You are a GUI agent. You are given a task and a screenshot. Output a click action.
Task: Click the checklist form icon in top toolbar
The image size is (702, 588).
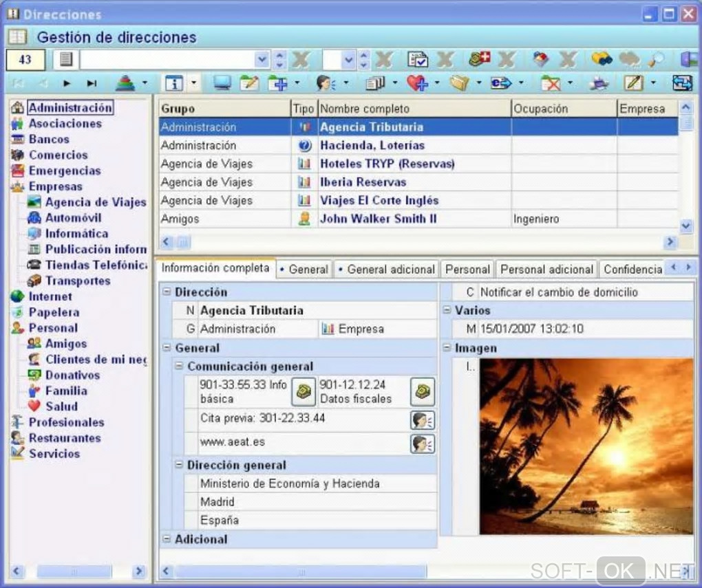click(417, 59)
